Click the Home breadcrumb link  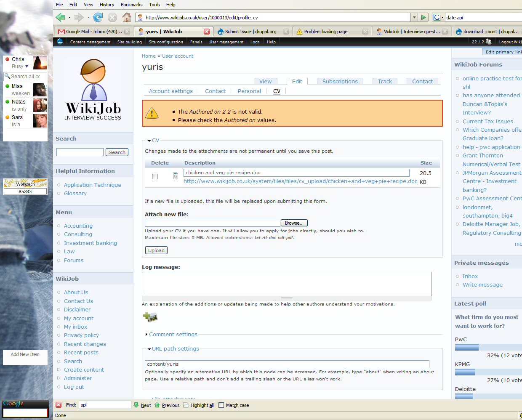point(149,56)
